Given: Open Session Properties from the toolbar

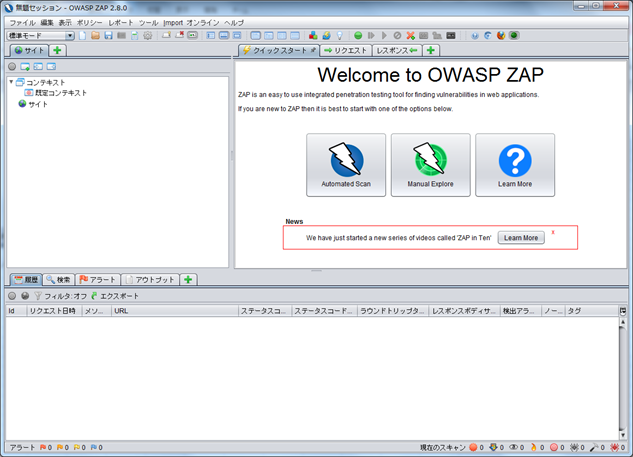Looking at the screenshot, I should click(134, 36).
